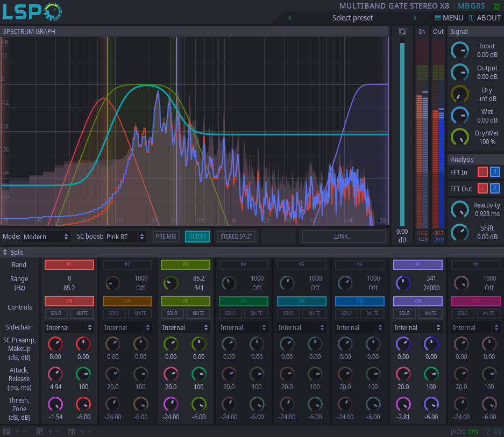Screen dimensions: 504x437
Task: Open SC boost dropdown showing Pink BT
Action: pos(125,237)
